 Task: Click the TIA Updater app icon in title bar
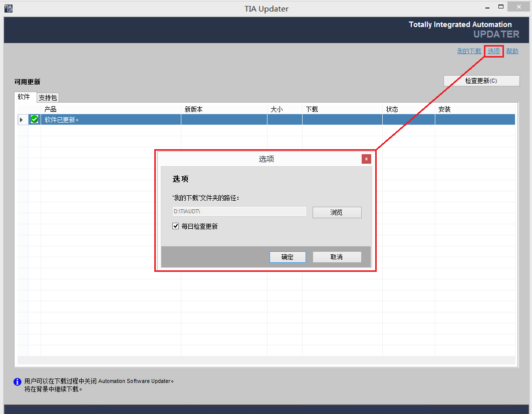click(x=9, y=8)
